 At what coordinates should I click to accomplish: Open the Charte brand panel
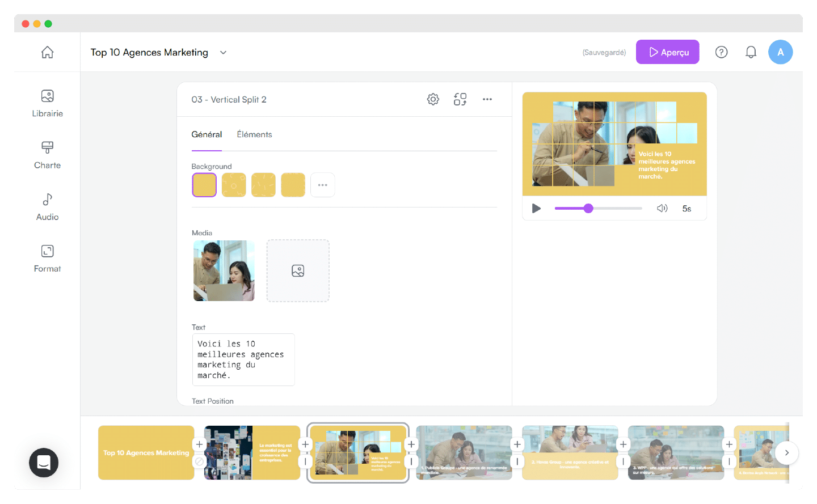48,155
